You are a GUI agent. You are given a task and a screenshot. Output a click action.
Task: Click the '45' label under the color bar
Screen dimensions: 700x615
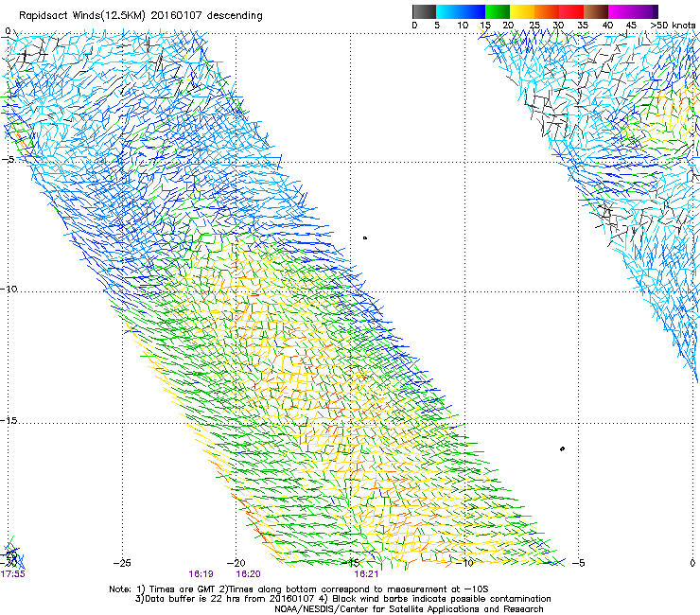tap(631, 26)
